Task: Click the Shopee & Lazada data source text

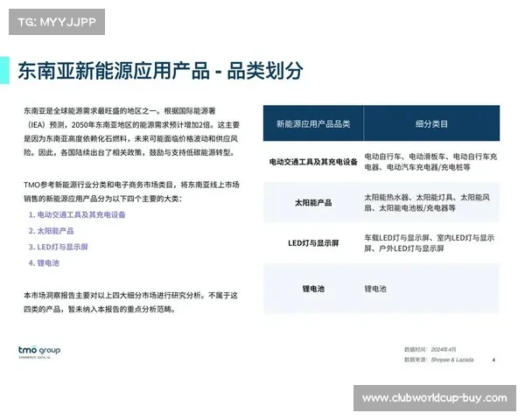Action: (x=452, y=359)
